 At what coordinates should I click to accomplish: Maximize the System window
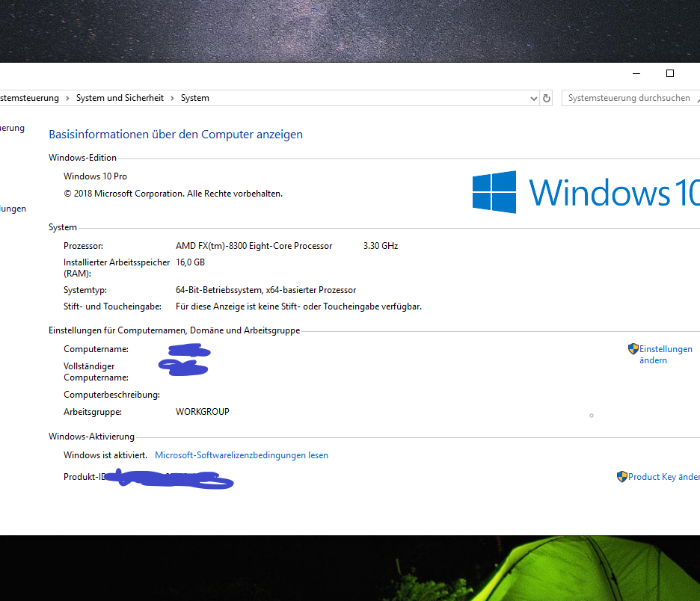(x=670, y=73)
